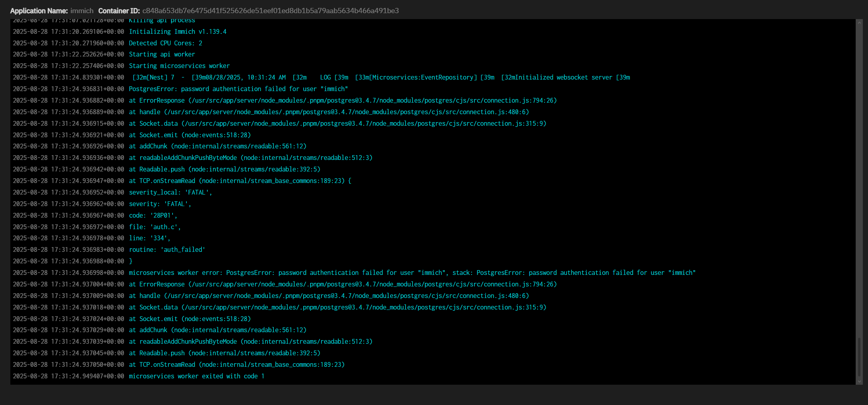Image resolution: width=868 pixels, height=405 pixels.
Task: Select the 'at addChunk' line stamped 17:31:24.937029
Action: [217, 330]
